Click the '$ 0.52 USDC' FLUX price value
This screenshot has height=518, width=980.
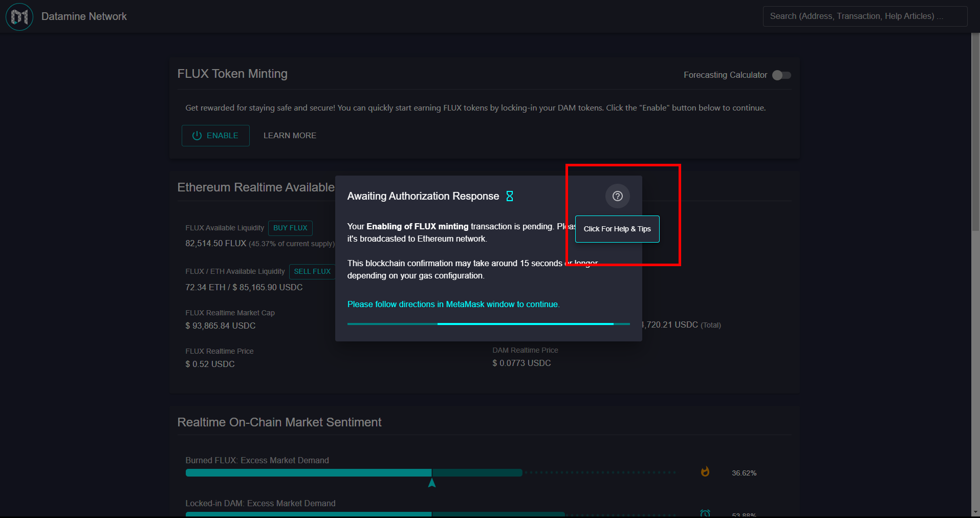pyautogui.click(x=210, y=364)
